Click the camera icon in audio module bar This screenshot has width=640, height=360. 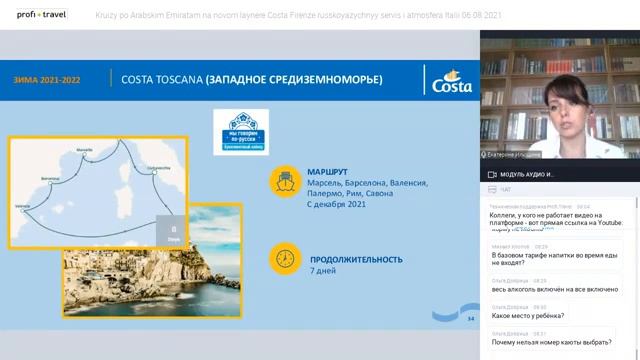click(492, 175)
